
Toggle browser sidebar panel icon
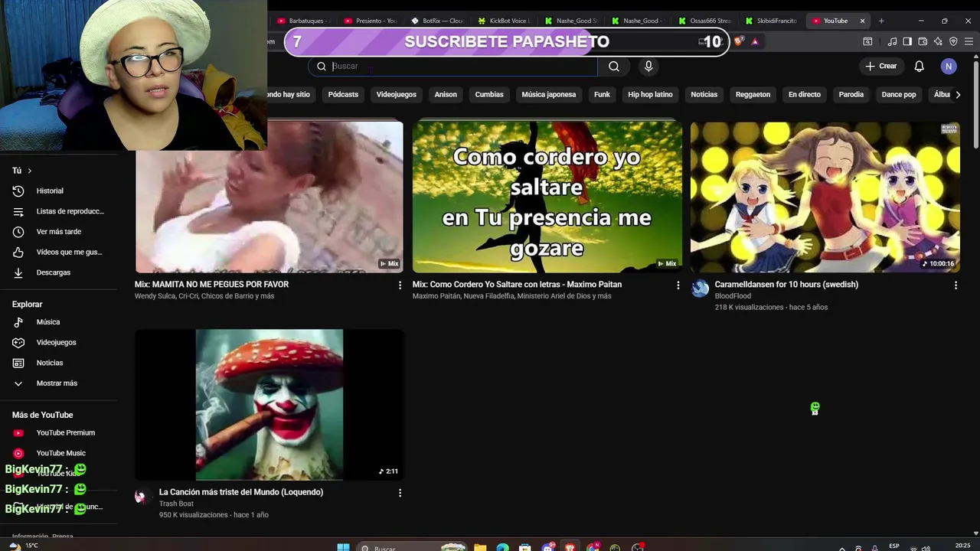click(x=907, y=41)
